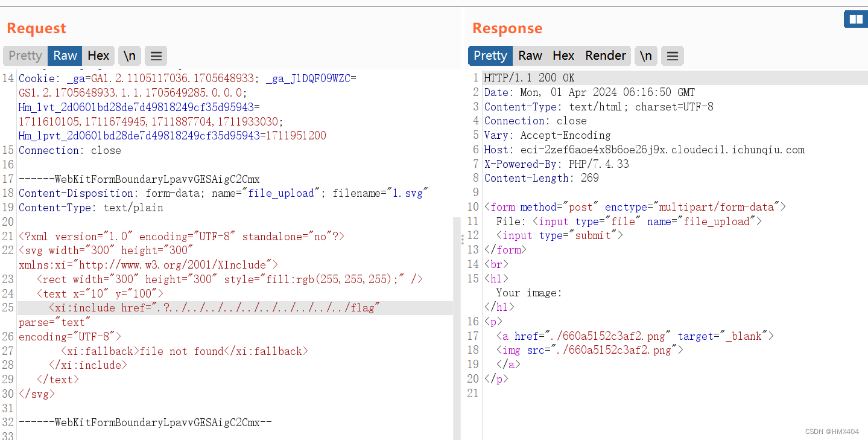Click the text x="10" y="100" line

pyautogui.click(x=100, y=294)
